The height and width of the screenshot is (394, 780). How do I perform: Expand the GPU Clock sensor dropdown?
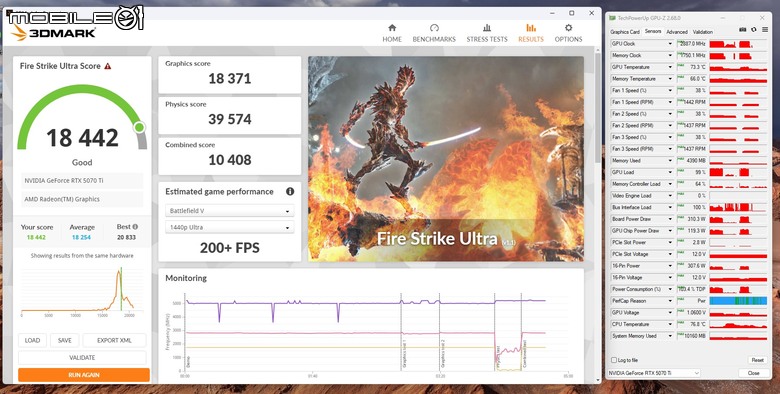coord(670,44)
